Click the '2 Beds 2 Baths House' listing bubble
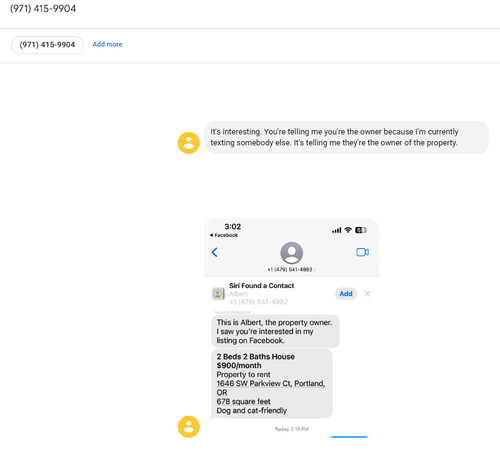Screen dimensions: 500x474 272,384
